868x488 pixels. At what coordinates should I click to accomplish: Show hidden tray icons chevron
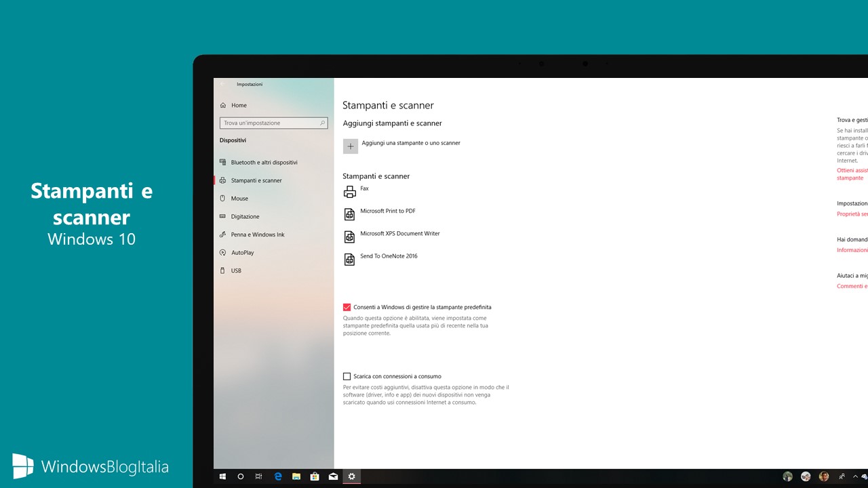[x=856, y=476]
